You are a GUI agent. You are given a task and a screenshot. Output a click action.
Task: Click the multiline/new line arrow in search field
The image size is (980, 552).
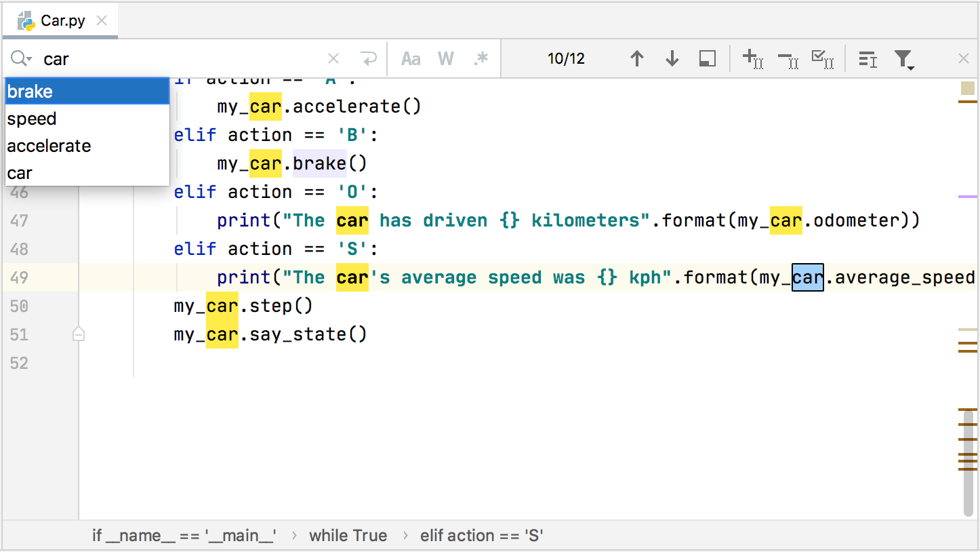tap(369, 59)
